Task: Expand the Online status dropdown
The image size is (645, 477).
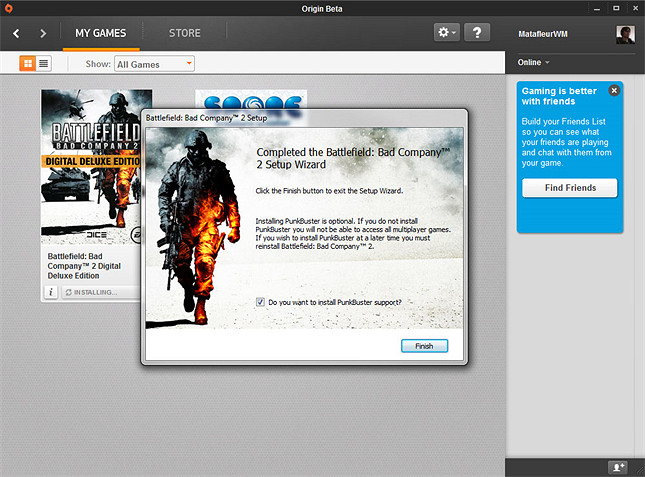Action: tap(533, 62)
